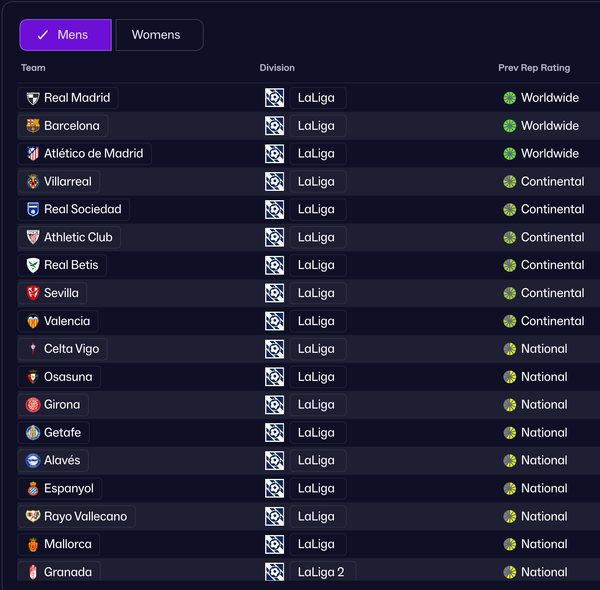Sort by the Division column header
Viewport: 600px width, 590px height.
[277, 68]
